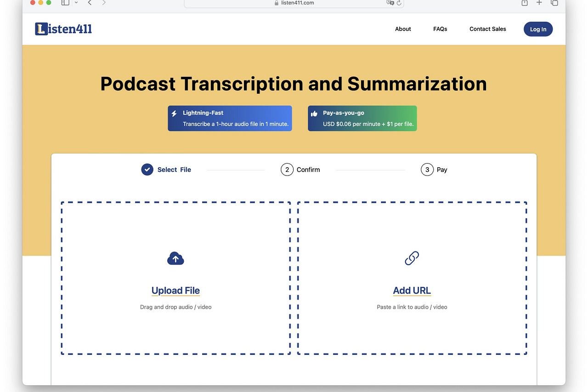Open a new browser tab with the plus icon

539,3
